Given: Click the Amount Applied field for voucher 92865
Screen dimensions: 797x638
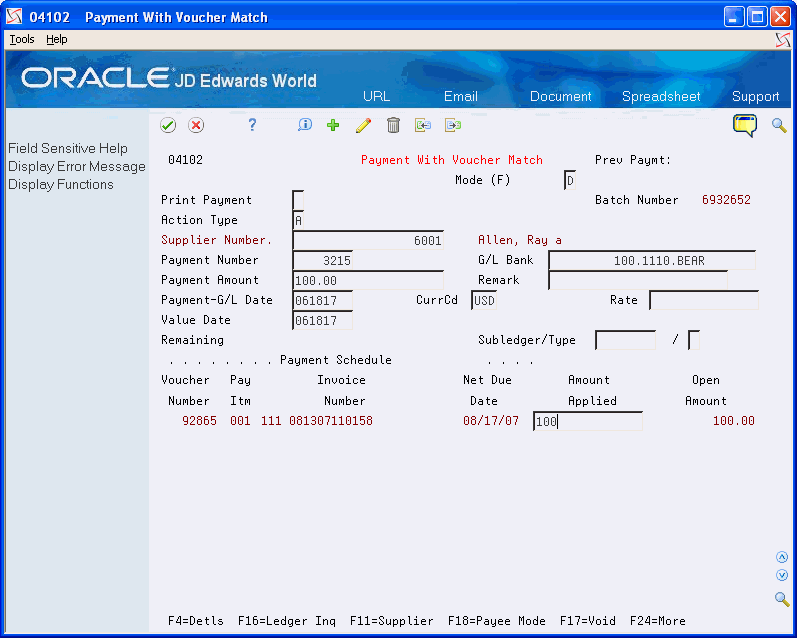Looking at the screenshot, I should [588, 421].
